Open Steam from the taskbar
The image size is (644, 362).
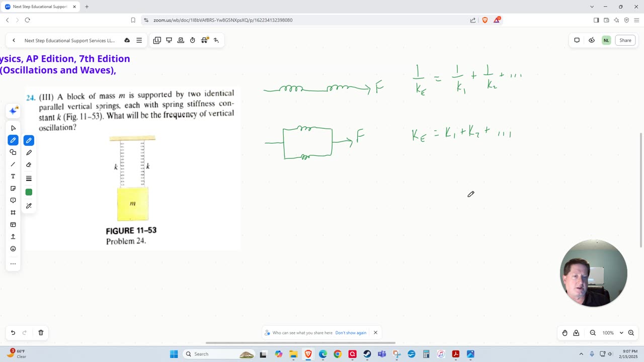point(367,354)
